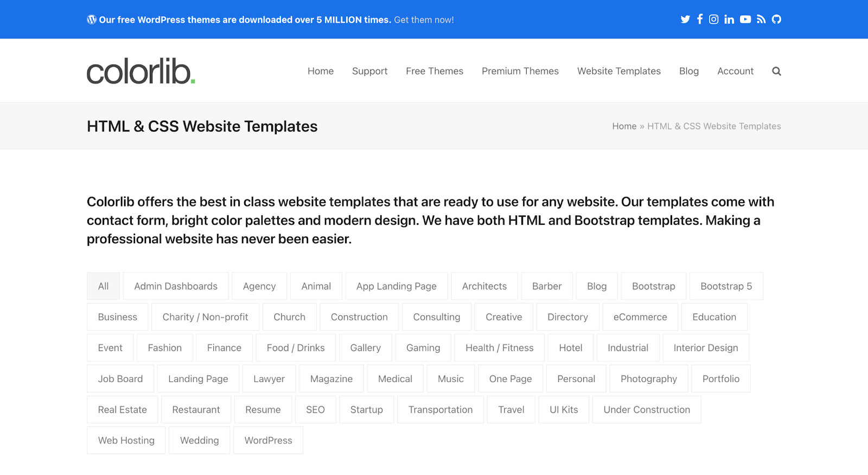The width and height of the screenshot is (868, 475).
Task: Filter by Real Estate category
Action: coord(122,410)
